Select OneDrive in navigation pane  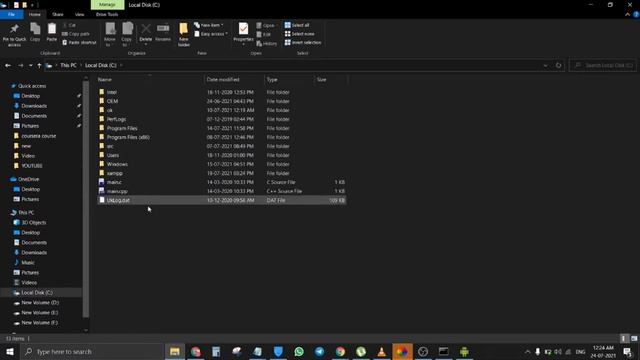[x=28, y=179]
